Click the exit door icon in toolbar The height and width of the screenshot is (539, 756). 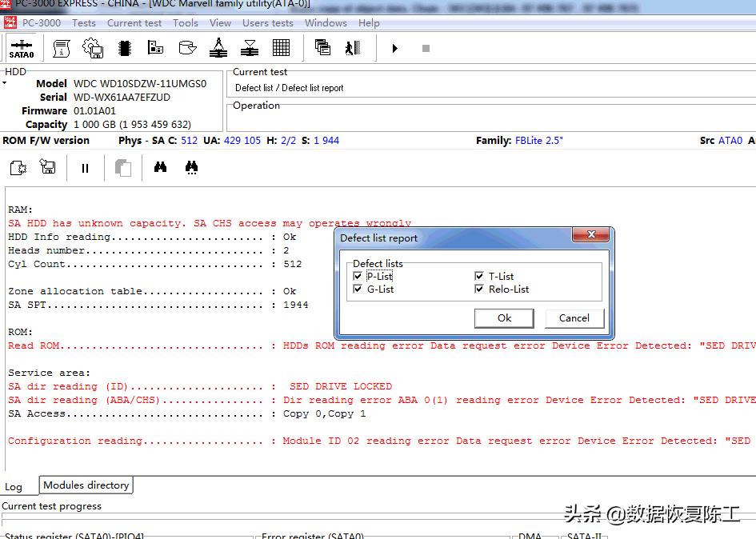point(353,48)
